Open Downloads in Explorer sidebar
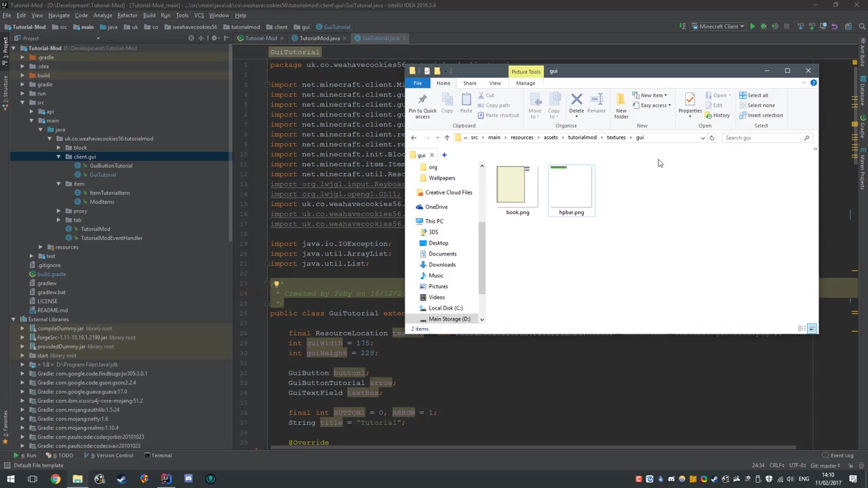Image resolution: width=868 pixels, height=488 pixels. [x=442, y=265]
